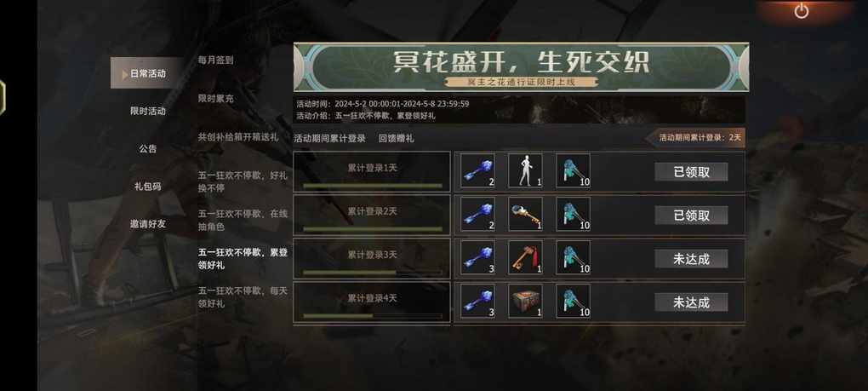Select 限时累充 in the activity list
Image resolution: width=868 pixels, height=391 pixels.
216,99
